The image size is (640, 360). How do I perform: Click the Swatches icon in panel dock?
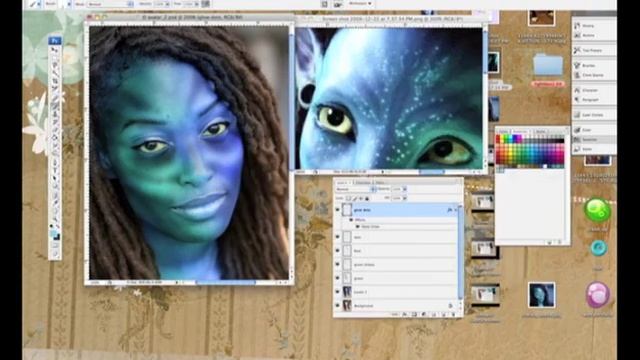pyautogui.click(x=577, y=140)
